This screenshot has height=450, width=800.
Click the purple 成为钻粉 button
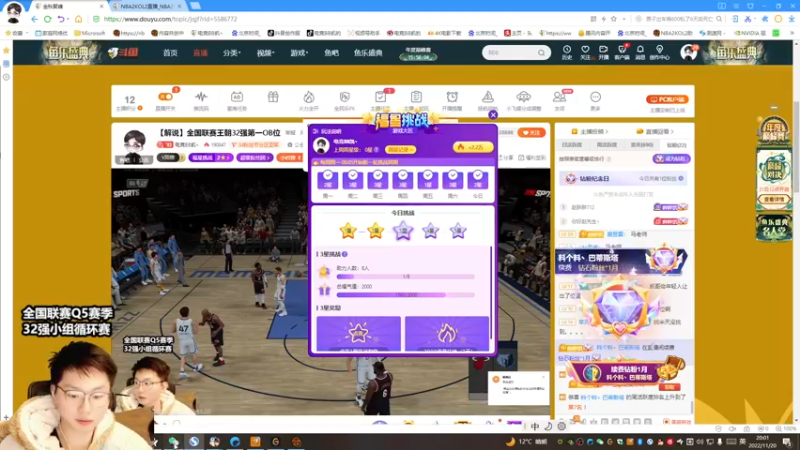click(671, 159)
